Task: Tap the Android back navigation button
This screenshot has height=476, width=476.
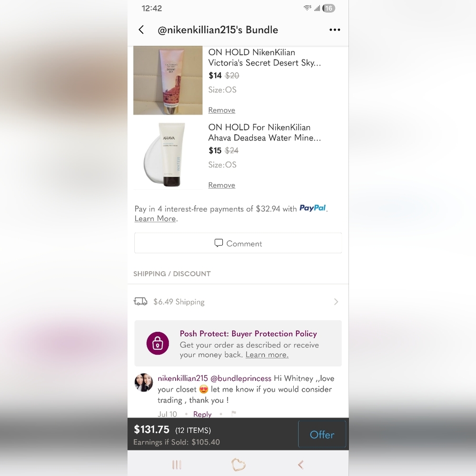Action: (300, 465)
